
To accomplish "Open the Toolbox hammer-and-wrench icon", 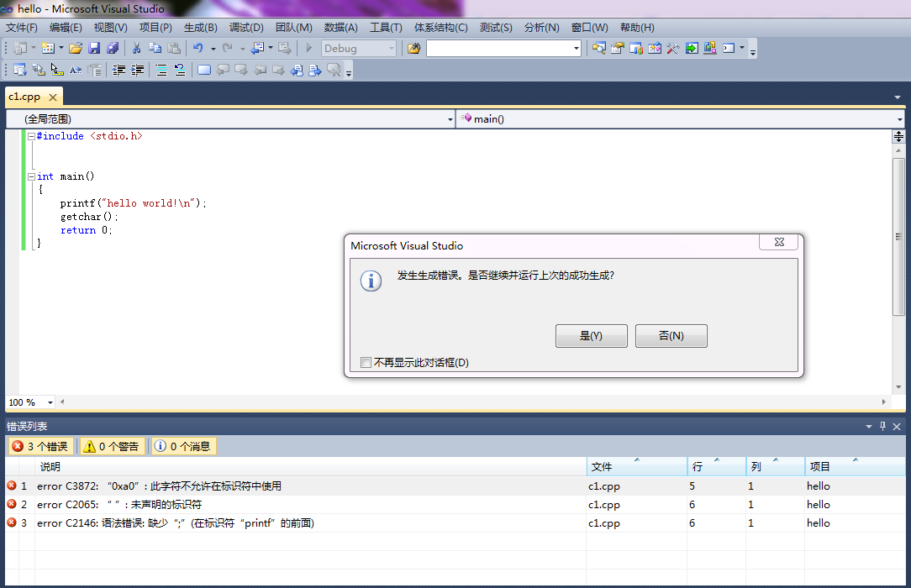I will tap(673, 48).
